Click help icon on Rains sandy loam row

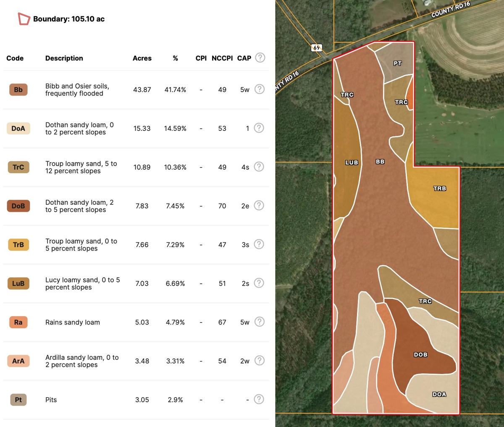pos(260,322)
